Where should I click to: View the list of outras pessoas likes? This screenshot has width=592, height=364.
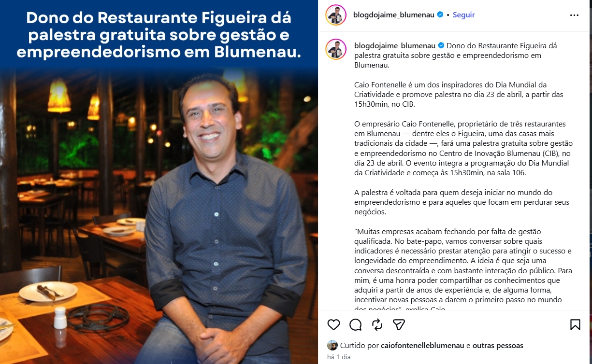coord(498,346)
